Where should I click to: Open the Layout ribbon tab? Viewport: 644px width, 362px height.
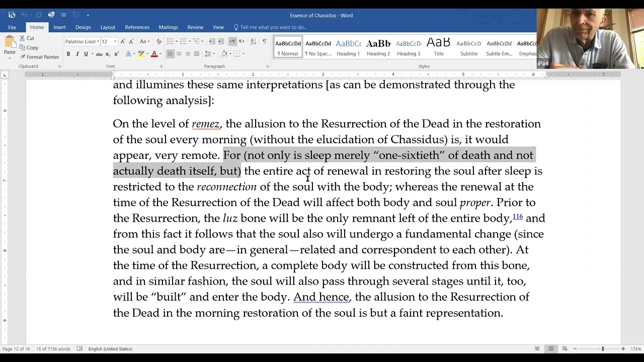[108, 27]
